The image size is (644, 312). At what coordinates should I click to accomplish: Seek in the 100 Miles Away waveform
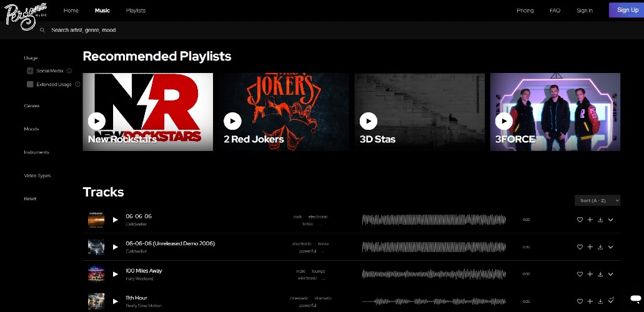(x=433, y=274)
